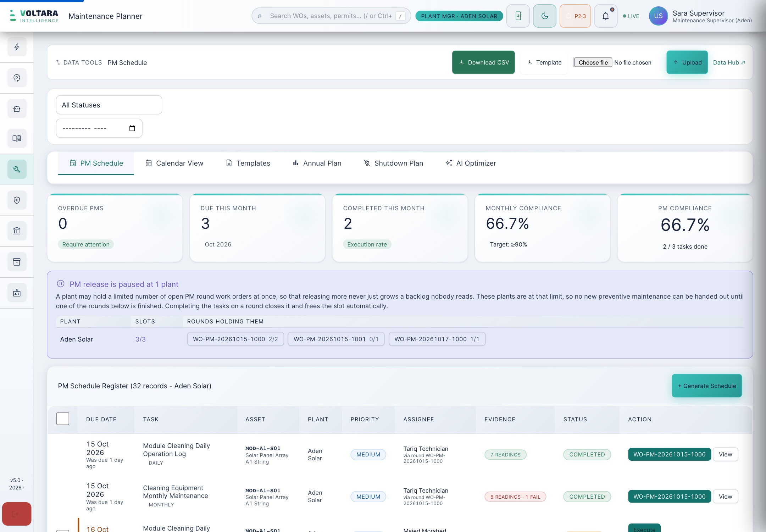Click the Voltara Intelligence logo

34,16
